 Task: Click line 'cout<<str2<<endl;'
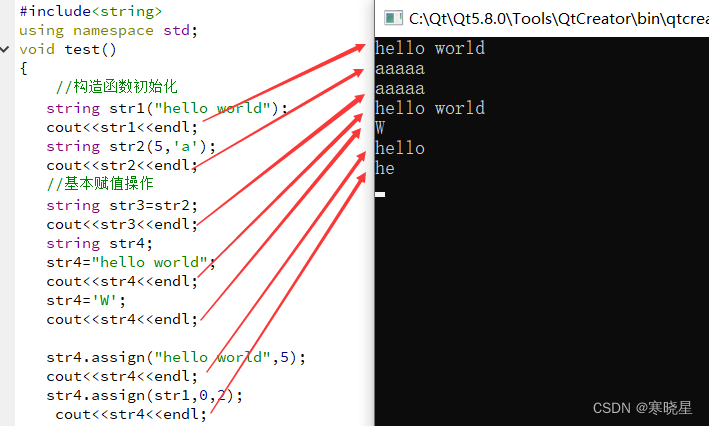coord(122,166)
